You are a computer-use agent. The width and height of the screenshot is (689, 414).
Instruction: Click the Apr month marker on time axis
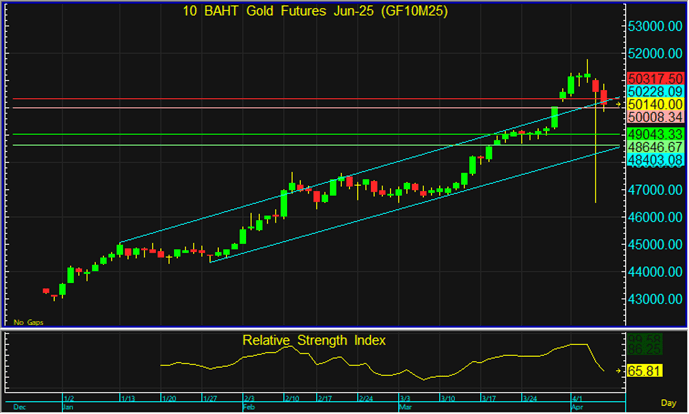tap(577, 407)
